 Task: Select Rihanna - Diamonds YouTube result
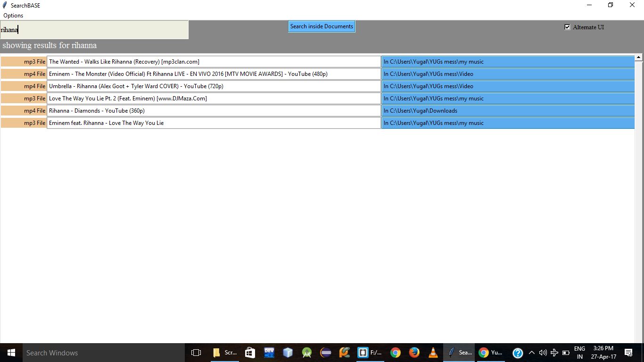pos(214,111)
